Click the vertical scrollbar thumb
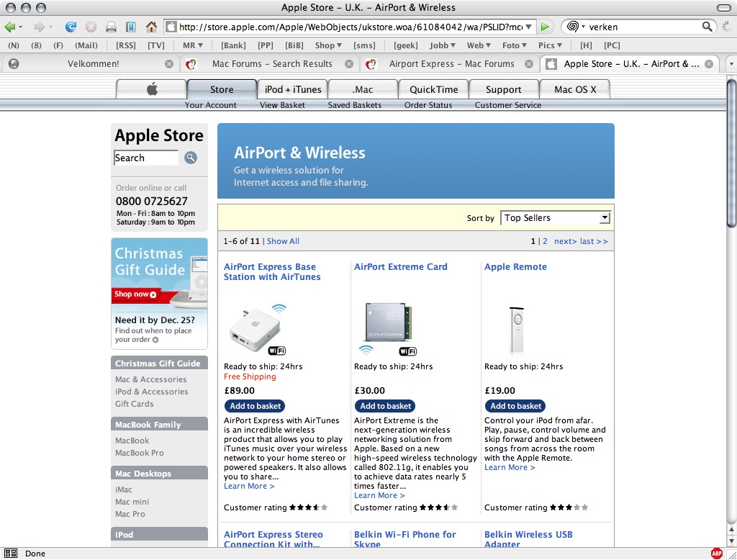The height and width of the screenshot is (560, 737). [x=731, y=154]
